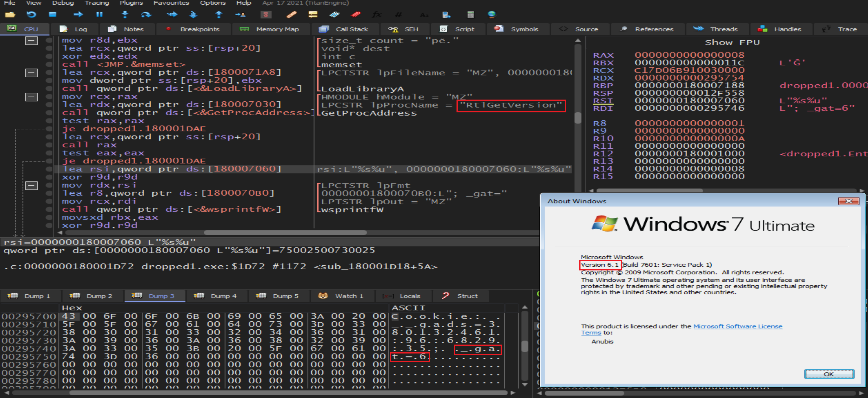868x398 pixels.
Task: Collapse the memset call block
Action: click(x=31, y=41)
